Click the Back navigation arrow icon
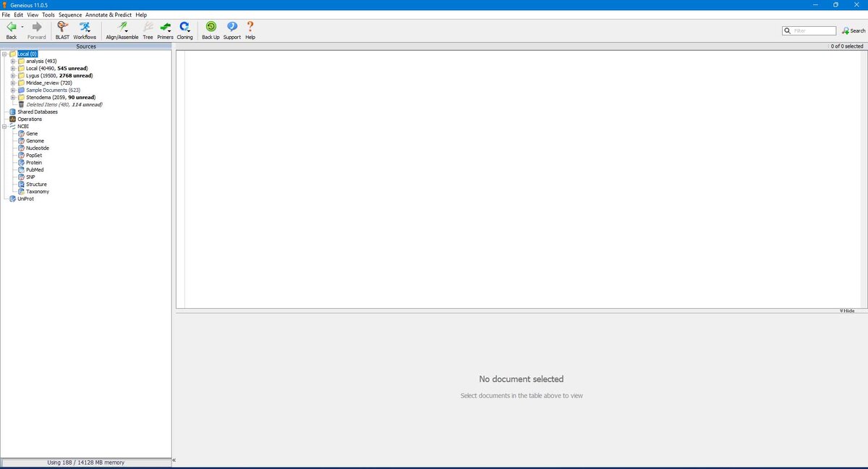 coord(11,27)
